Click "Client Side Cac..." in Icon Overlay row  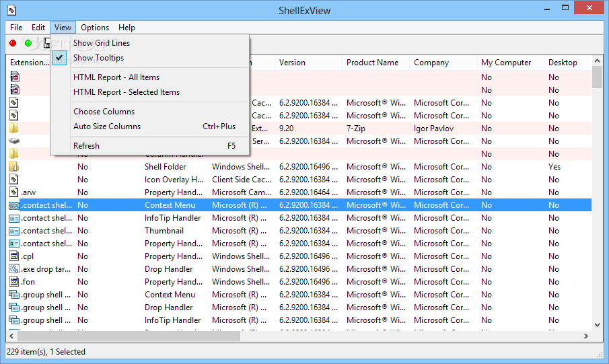[242, 180]
